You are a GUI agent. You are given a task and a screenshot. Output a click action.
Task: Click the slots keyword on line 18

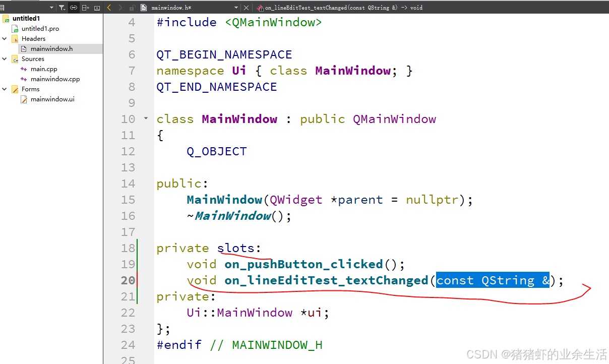236,248
